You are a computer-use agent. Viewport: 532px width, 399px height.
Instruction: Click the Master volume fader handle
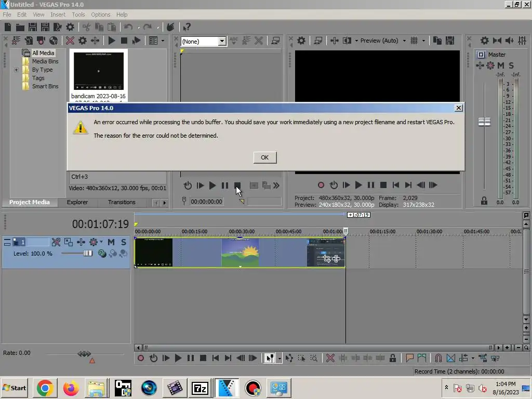484,122
